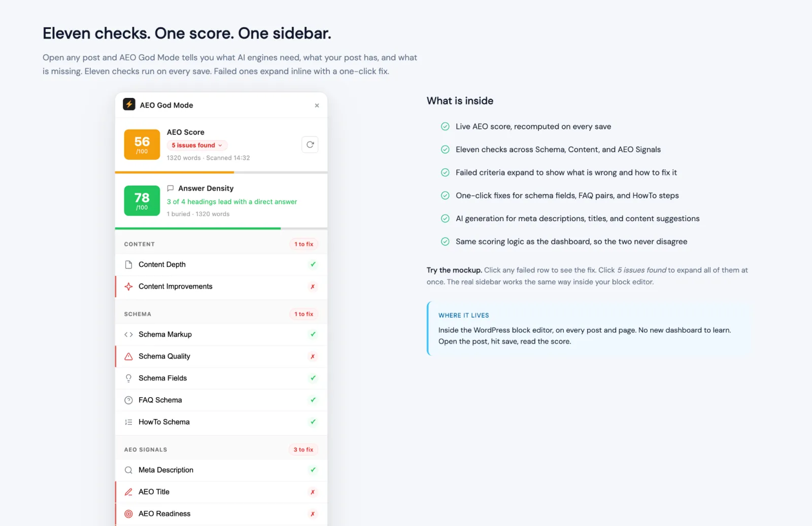Open the Content Depth row
The height and width of the screenshot is (526, 812).
(221, 264)
